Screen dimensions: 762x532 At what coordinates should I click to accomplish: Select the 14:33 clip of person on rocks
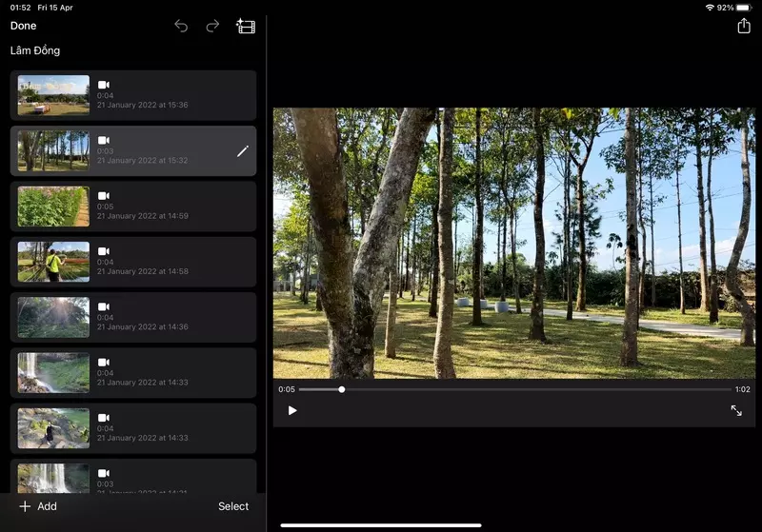pos(133,428)
